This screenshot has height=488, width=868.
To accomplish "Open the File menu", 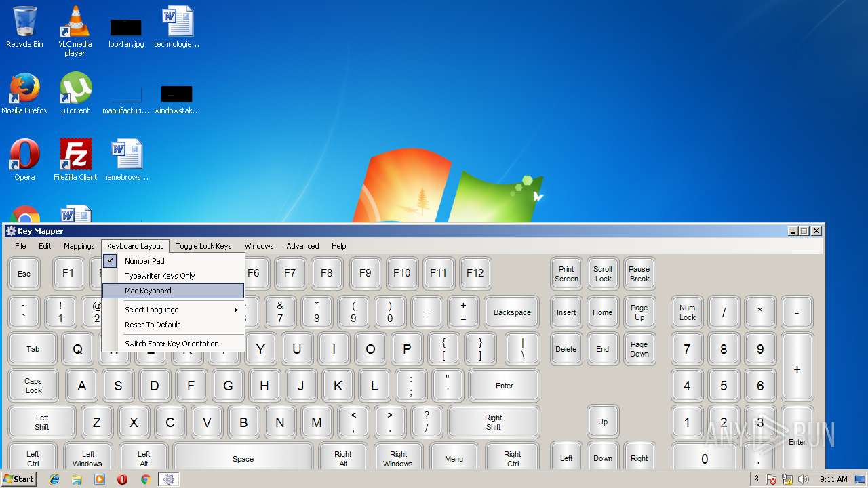I will pos(20,246).
